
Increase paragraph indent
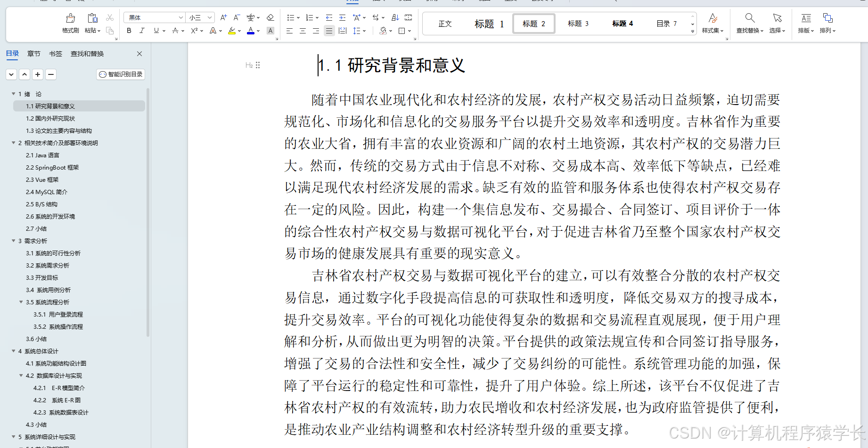[342, 17]
